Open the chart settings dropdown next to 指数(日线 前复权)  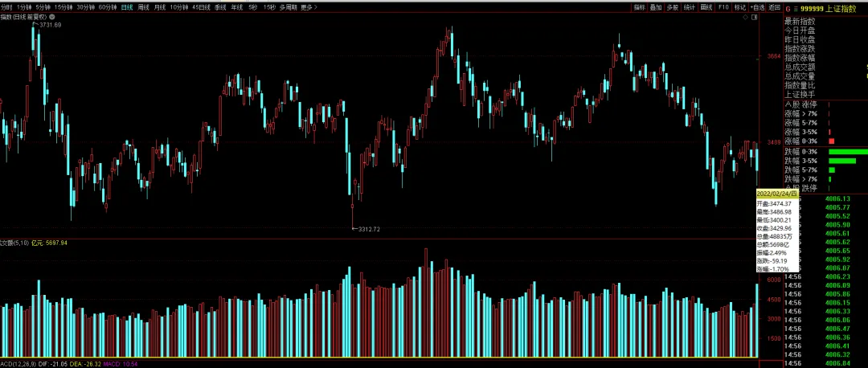pyautogui.click(x=51, y=17)
